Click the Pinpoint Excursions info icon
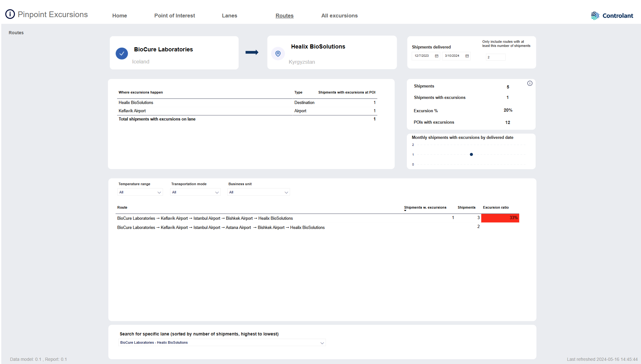641x364 pixels. (x=10, y=14)
